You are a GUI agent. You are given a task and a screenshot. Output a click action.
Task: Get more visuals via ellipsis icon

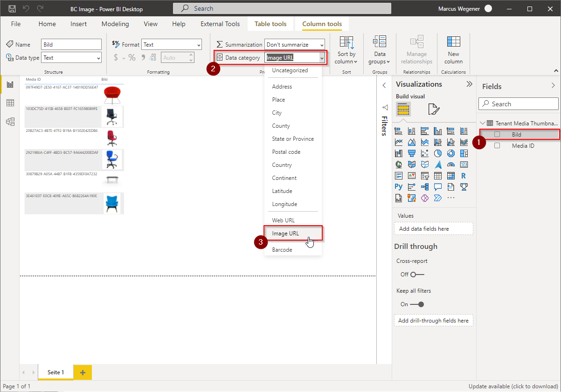(451, 198)
